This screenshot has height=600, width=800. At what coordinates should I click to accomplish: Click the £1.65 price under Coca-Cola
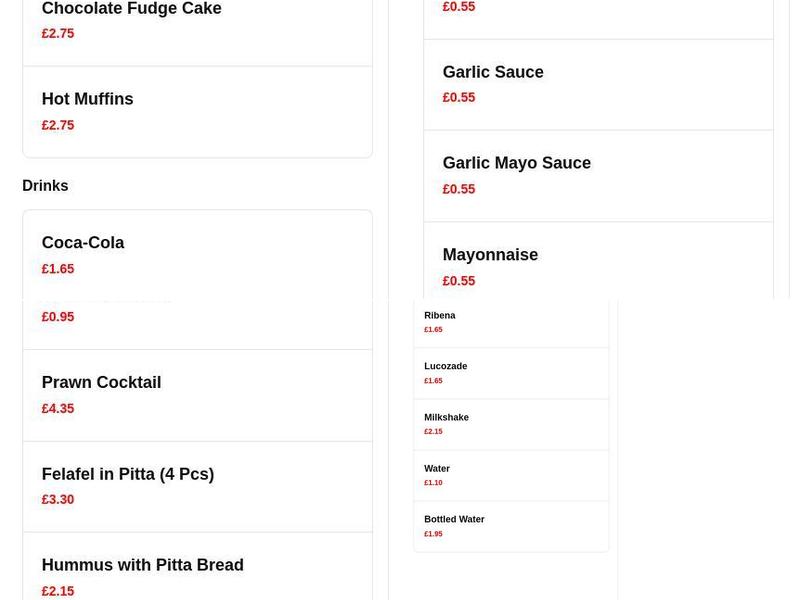coord(57,268)
